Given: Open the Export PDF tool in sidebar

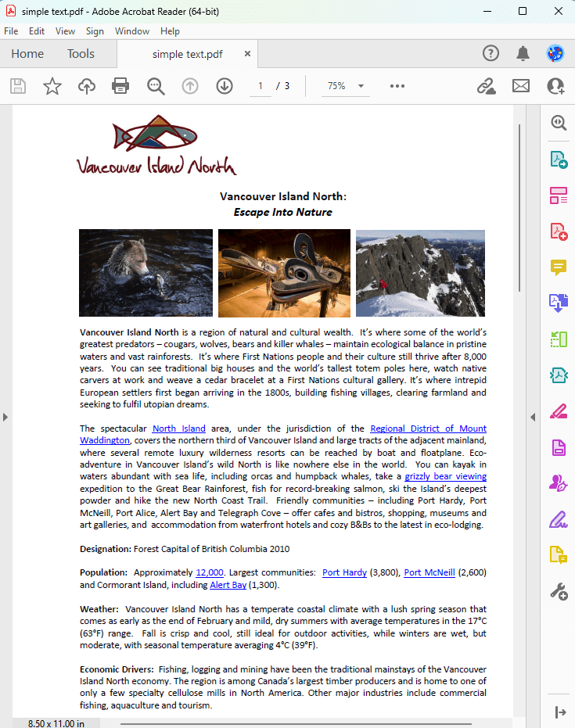Looking at the screenshot, I should [x=558, y=160].
